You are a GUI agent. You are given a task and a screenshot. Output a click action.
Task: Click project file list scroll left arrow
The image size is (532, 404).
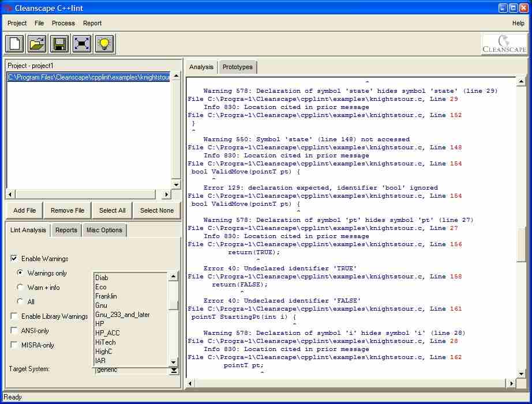coord(10,195)
